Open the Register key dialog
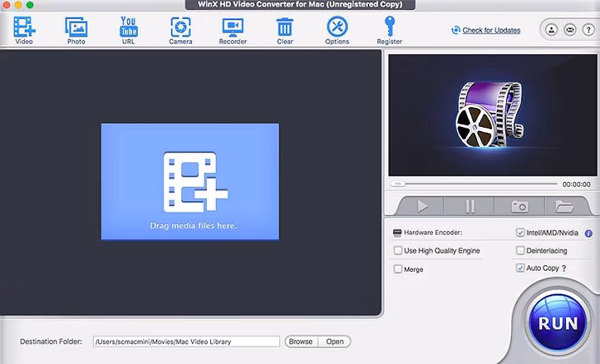This screenshot has width=600, height=364. coord(390,30)
